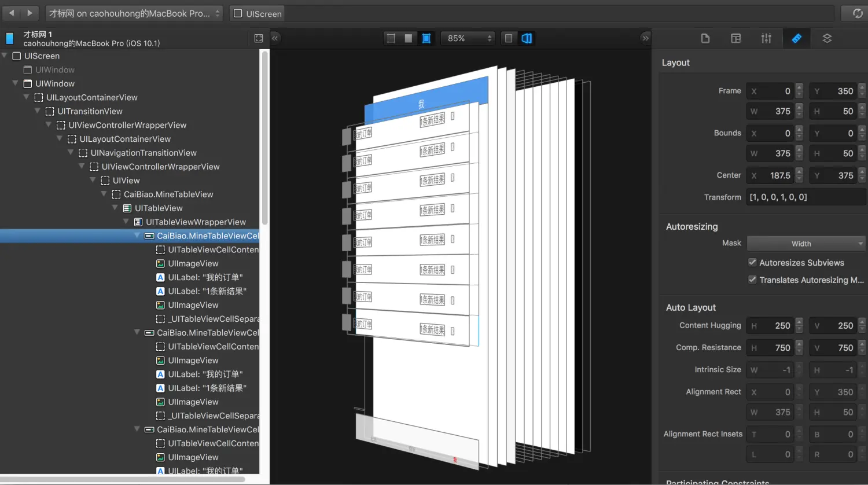
Task: Collapse the UIScreen root disclosure triangle
Action: pyautogui.click(x=5, y=56)
